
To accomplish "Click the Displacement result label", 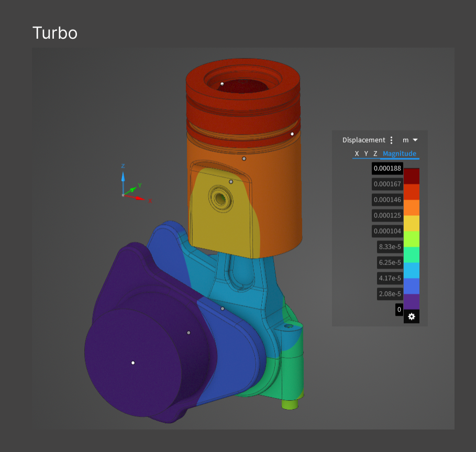I will 364,140.
